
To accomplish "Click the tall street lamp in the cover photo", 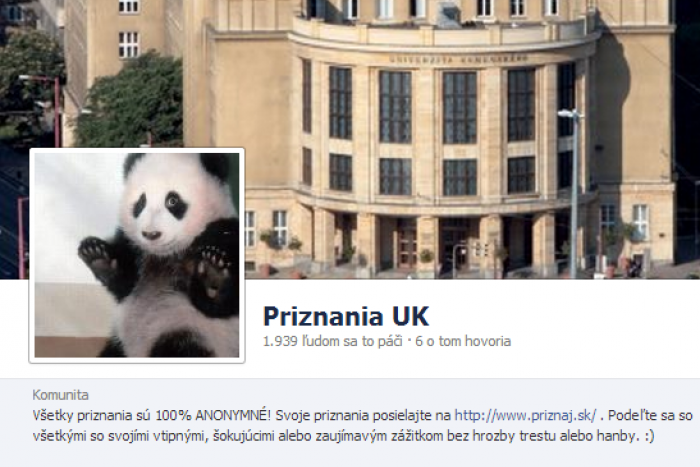I will pyautogui.click(x=573, y=192).
